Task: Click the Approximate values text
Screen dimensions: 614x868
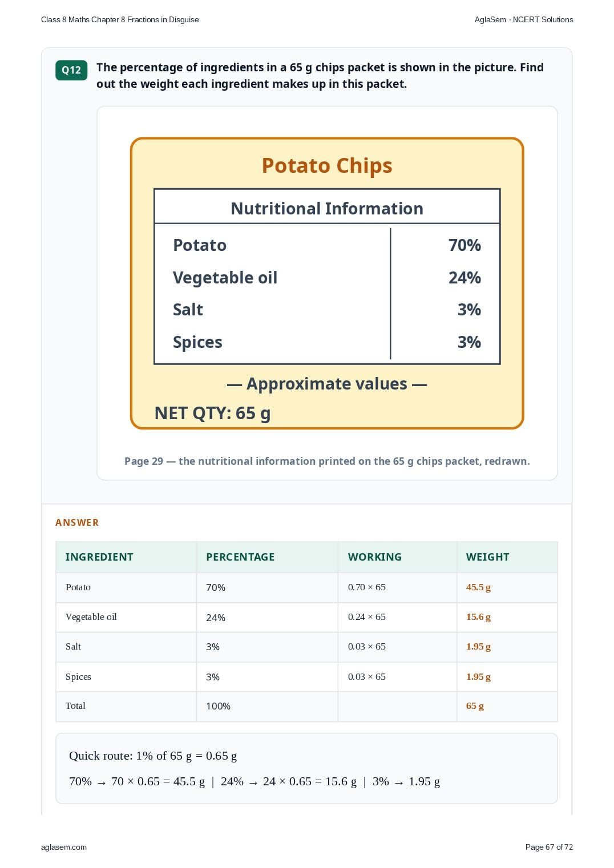Action: tap(327, 384)
